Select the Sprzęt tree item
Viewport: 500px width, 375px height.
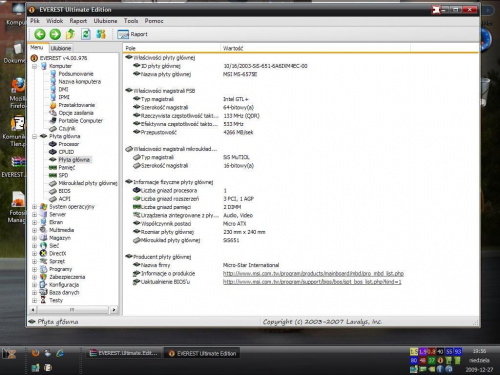57,261
